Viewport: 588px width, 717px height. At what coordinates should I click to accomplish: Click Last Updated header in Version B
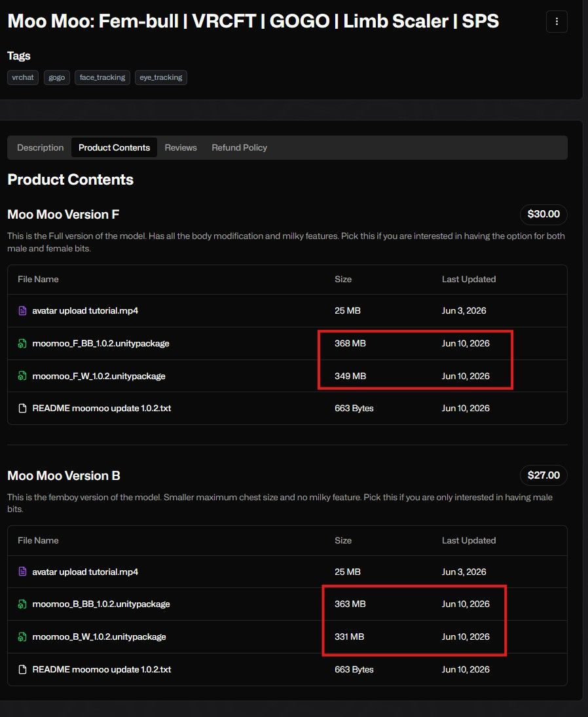coord(469,540)
